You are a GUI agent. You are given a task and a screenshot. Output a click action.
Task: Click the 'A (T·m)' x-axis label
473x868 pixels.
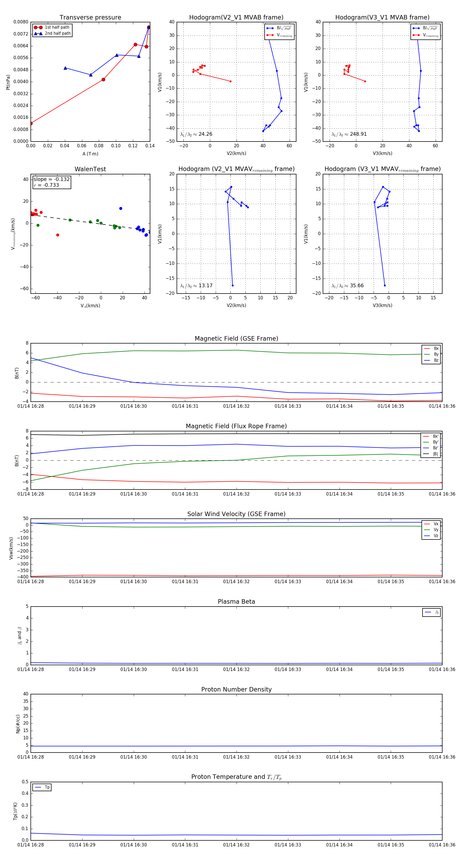pyautogui.click(x=90, y=154)
